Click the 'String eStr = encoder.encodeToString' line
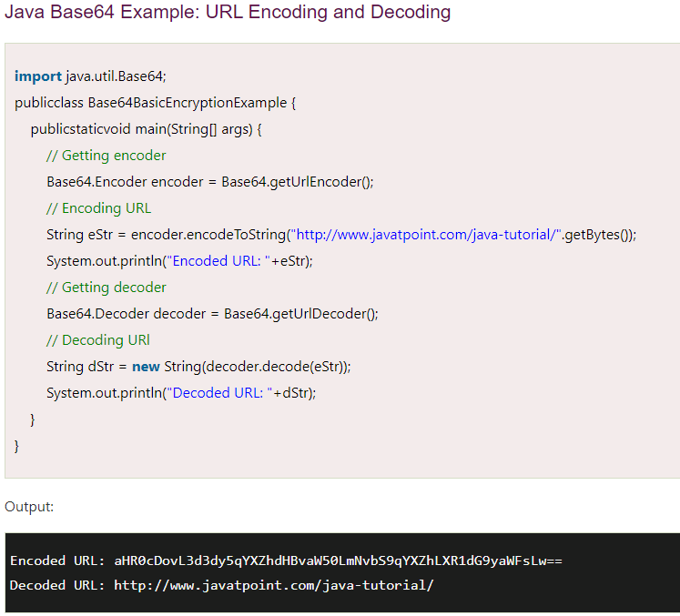Image resolution: width=680 pixels, height=616 pixels. (x=341, y=235)
